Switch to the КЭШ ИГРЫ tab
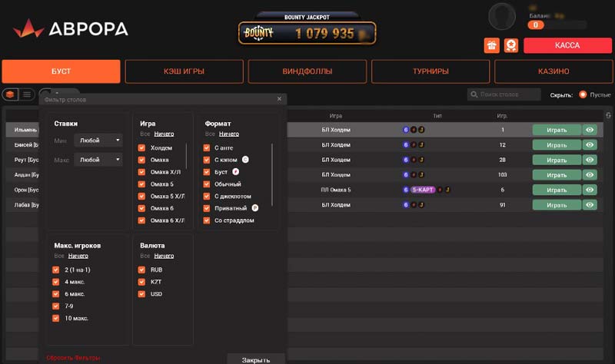The height and width of the screenshot is (364, 615). pyautogui.click(x=184, y=71)
